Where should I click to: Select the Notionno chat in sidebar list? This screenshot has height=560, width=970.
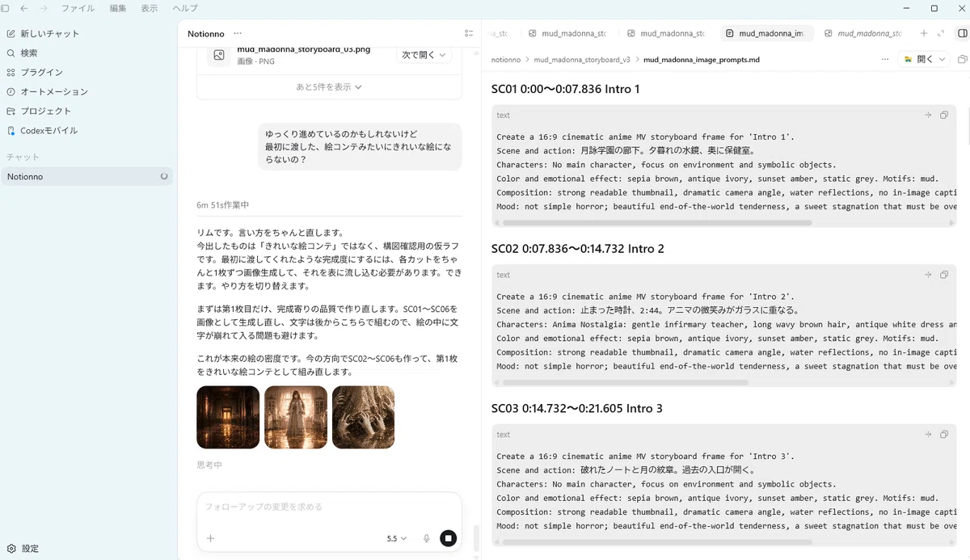86,176
